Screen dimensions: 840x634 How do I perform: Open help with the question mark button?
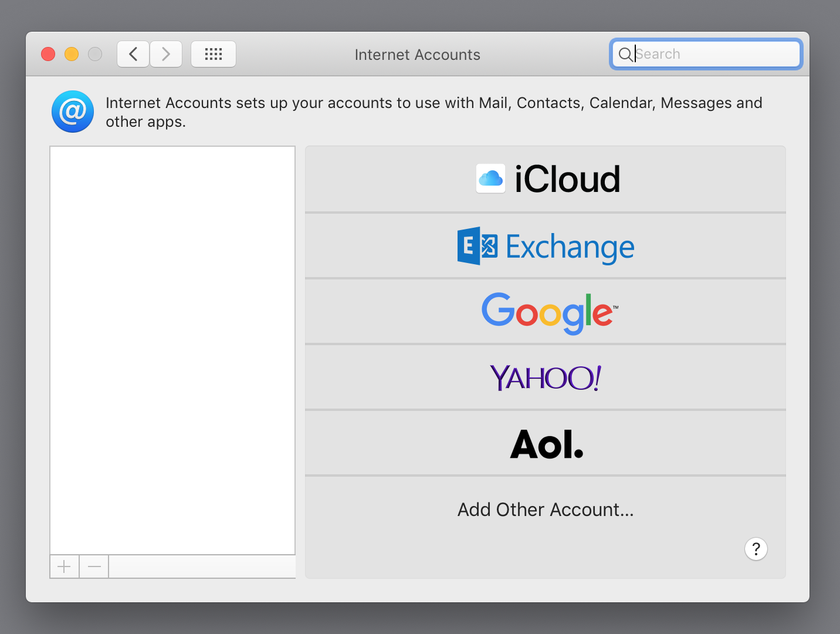pos(756,549)
